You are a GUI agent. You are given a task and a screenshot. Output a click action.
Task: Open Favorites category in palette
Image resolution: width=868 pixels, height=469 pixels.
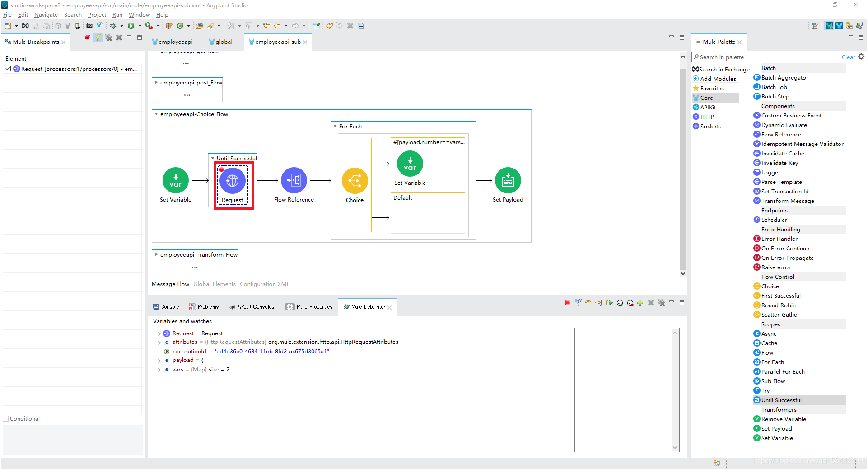coord(709,88)
